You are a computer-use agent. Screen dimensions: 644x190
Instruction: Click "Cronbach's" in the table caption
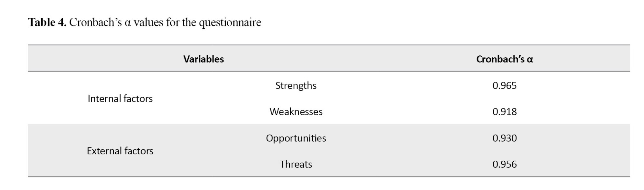click(95, 23)
